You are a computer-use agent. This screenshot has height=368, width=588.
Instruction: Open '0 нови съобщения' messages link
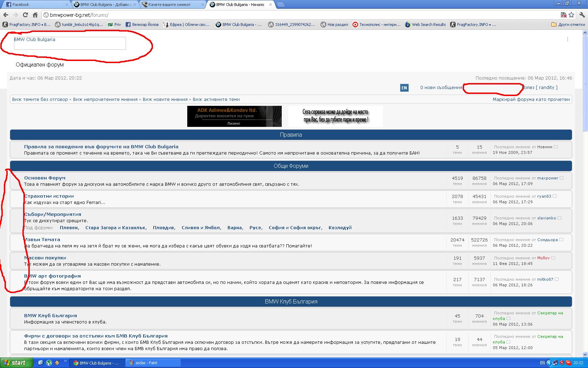[441, 88]
